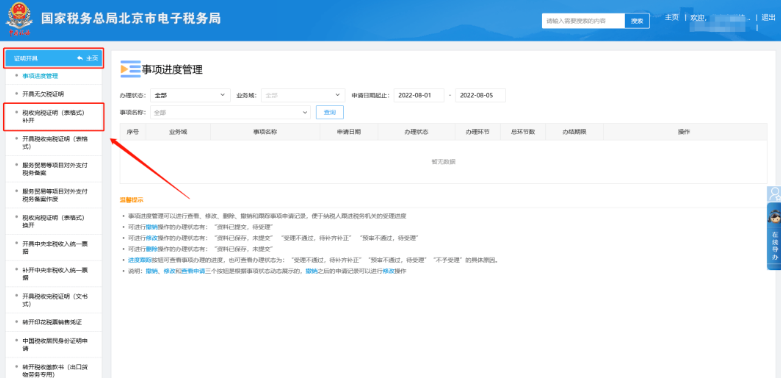Image resolution: width=781 pixels, height=378 pixels.
Task: Click the 事项名称 table column header
Action: pos(265,132)
